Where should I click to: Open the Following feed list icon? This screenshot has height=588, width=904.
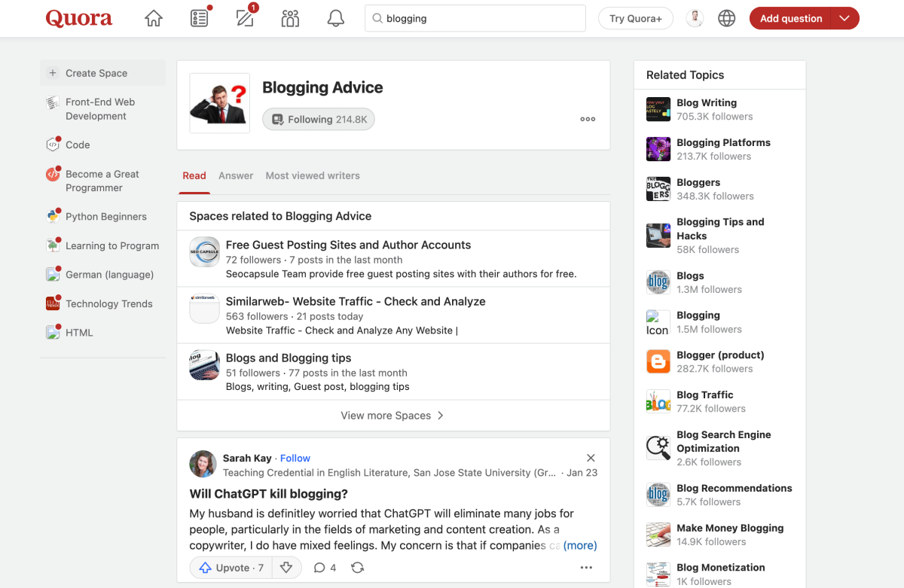[199, 19]
